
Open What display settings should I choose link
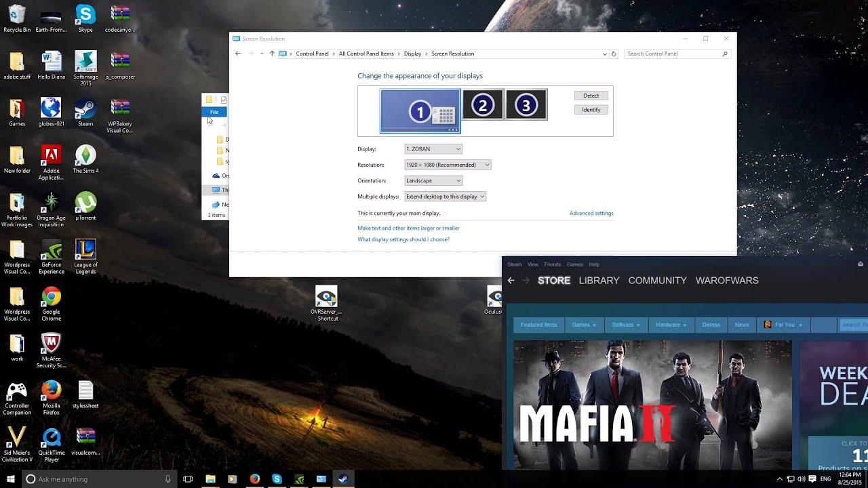point(403,239)
